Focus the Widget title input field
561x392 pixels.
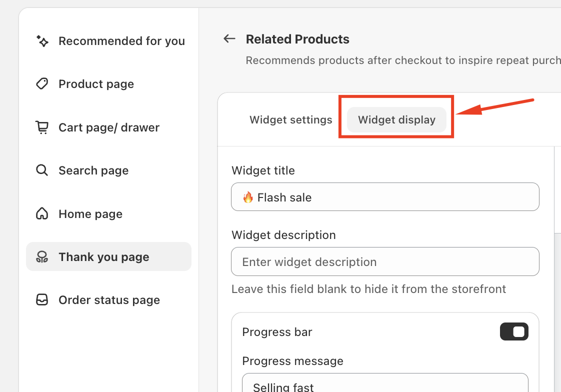[x=385, y=197]
